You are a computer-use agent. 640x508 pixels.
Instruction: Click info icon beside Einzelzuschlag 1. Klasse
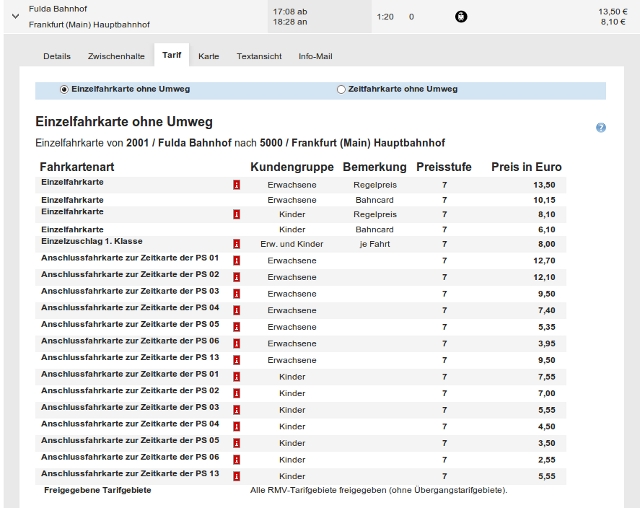click(x=236, y=244)
